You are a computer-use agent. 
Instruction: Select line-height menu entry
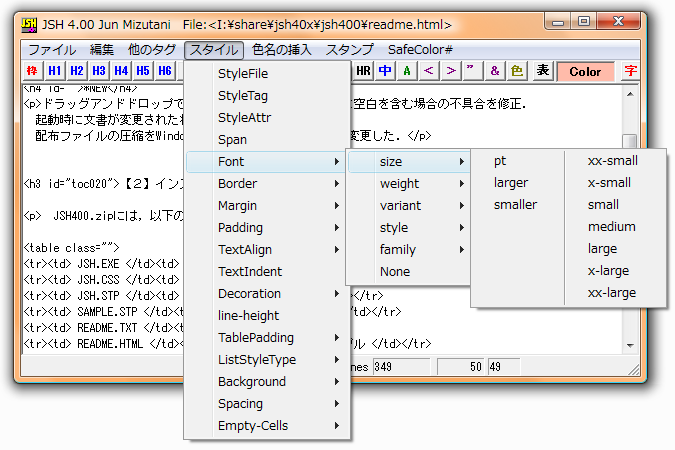pos(267,315)
